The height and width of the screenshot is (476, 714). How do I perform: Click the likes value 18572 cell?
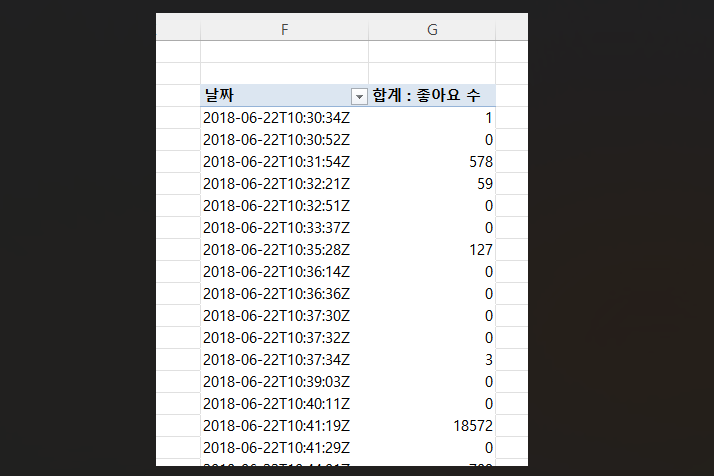tap(432, 426)
